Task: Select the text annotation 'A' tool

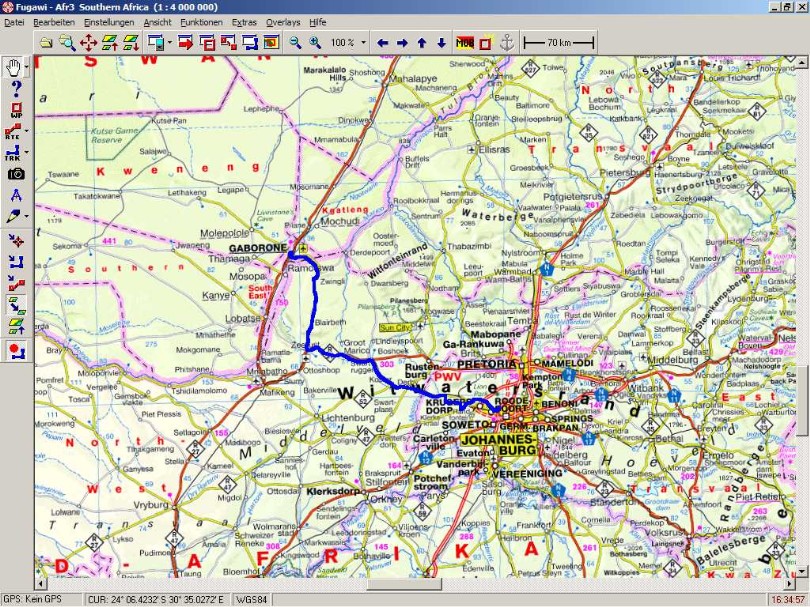Action: [15, 194]
